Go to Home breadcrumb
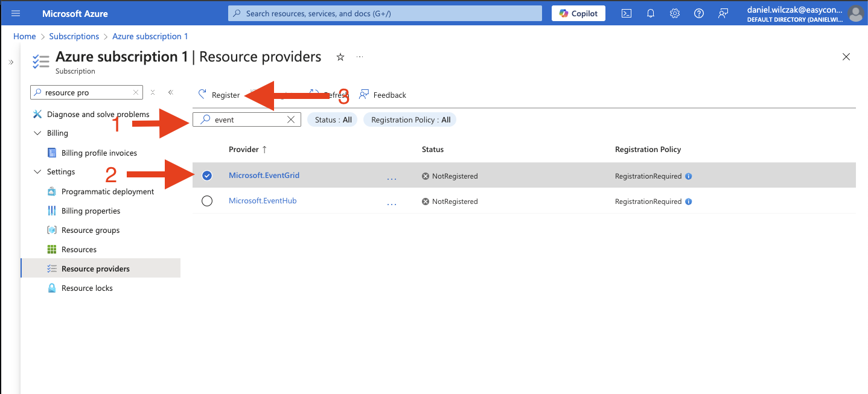Viewport: 868px width, 394px height. pos(24,36)
